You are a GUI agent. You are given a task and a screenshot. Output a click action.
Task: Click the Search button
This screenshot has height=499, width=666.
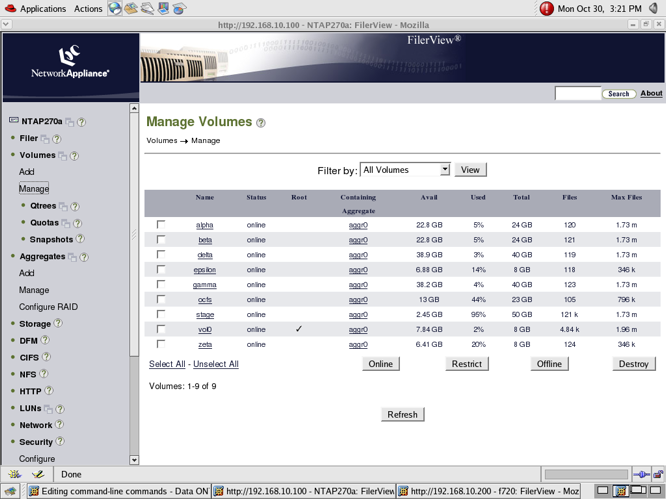tap(619, 94)
